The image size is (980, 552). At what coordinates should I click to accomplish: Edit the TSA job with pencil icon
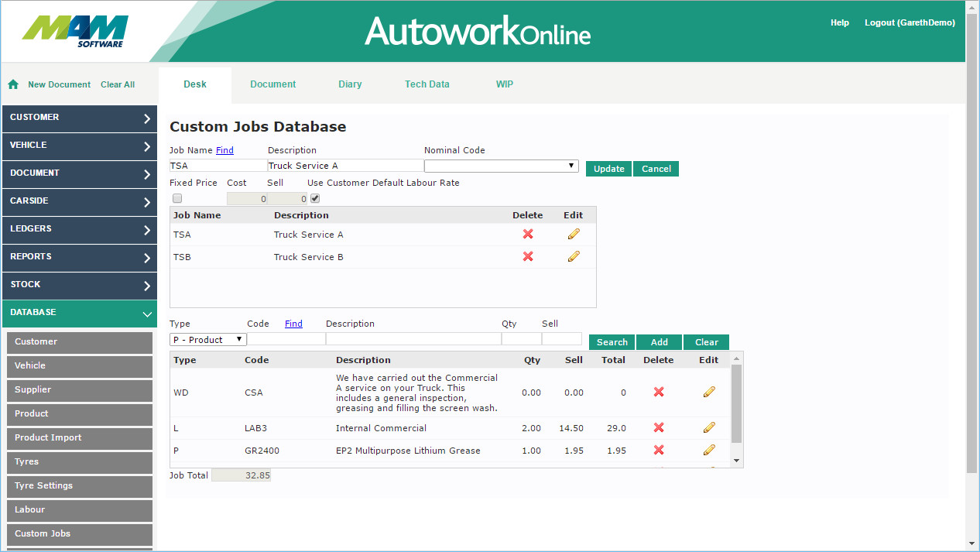574,235
